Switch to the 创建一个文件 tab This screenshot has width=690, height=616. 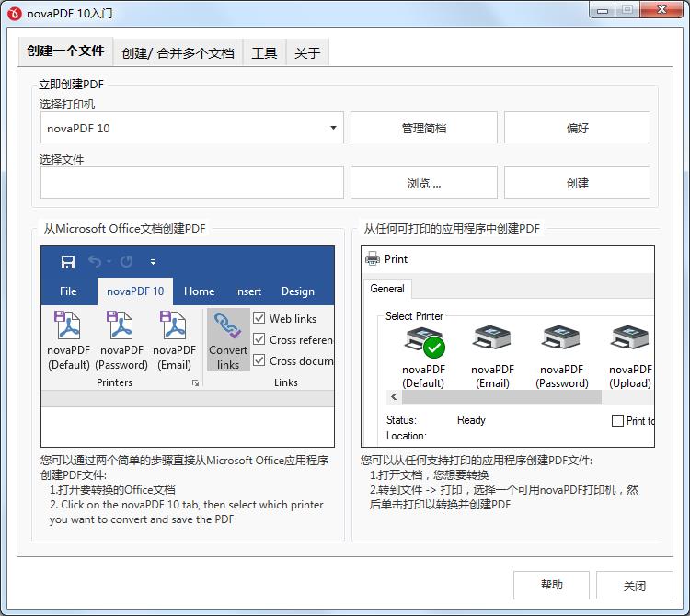65,51
